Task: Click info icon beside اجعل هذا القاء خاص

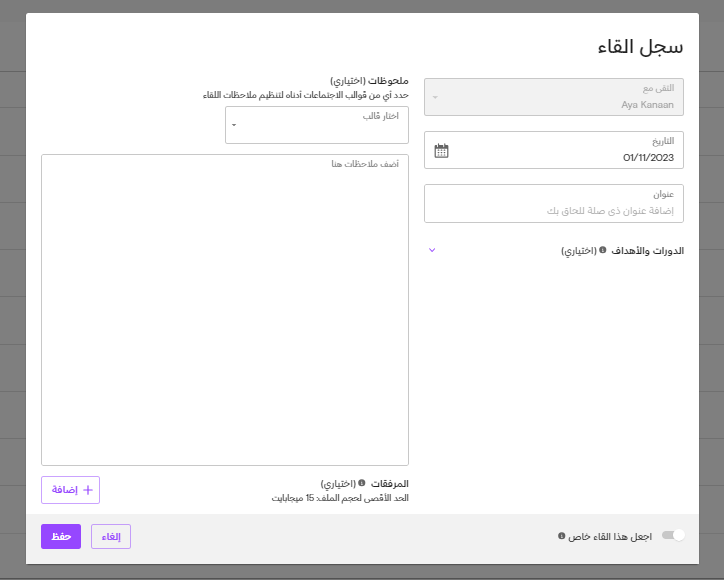Action: click(561, 536)
